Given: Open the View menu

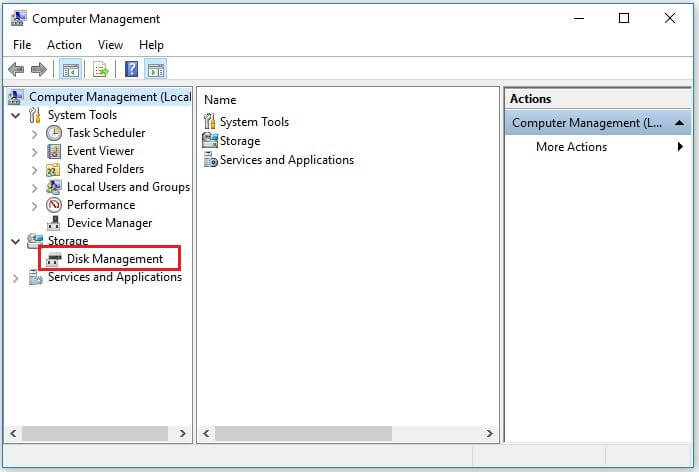Looking at the screenshot, I should coord(110,45).
